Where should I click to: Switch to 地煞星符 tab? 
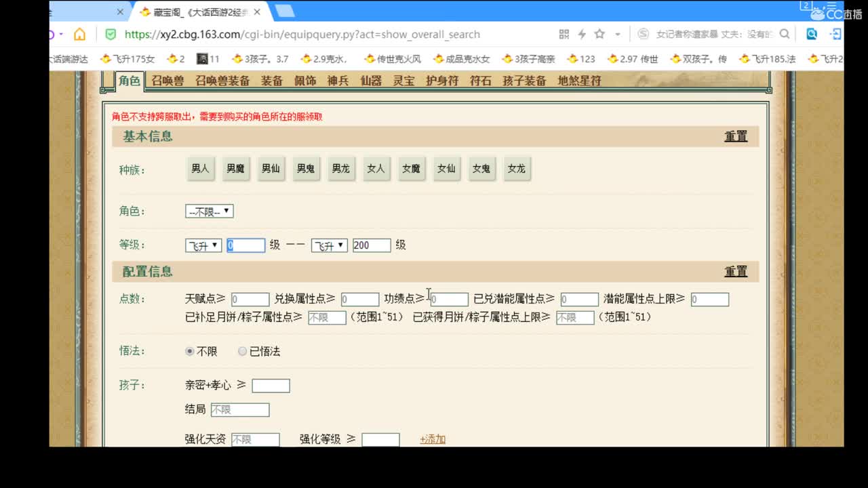(580, 81)
